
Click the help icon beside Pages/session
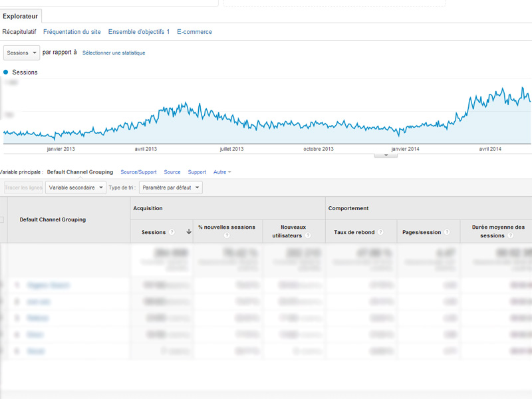pos(448,232)
